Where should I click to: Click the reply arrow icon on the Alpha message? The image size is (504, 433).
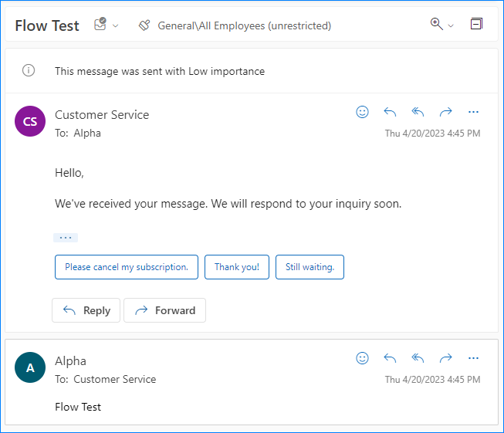point(390,358)
